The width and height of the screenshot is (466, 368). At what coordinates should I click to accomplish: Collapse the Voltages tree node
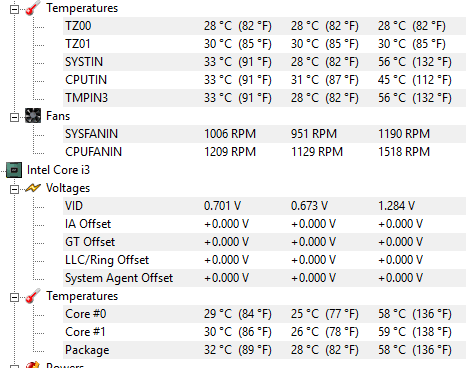point(14,189)
